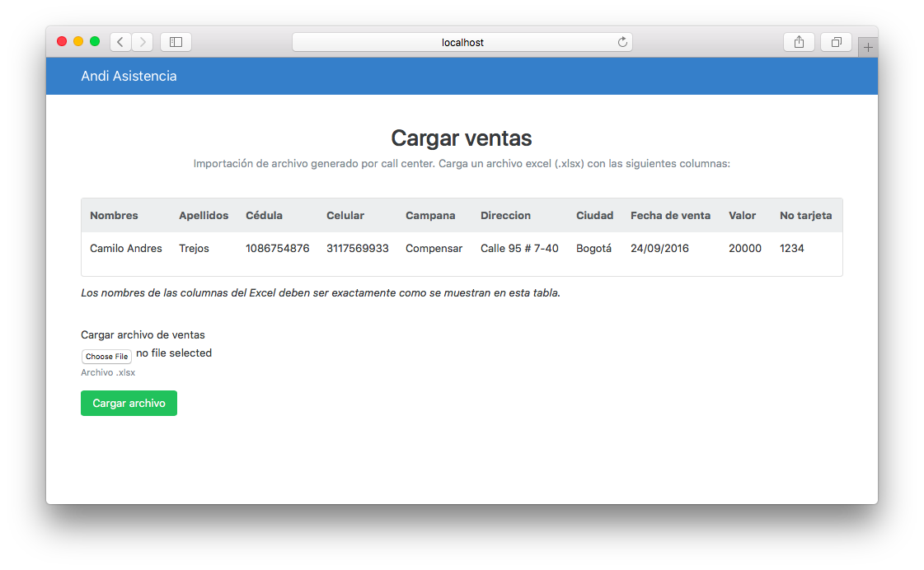Click the green Cargar archivo button
The image size is (924, 570).
[x=129, y=404]
